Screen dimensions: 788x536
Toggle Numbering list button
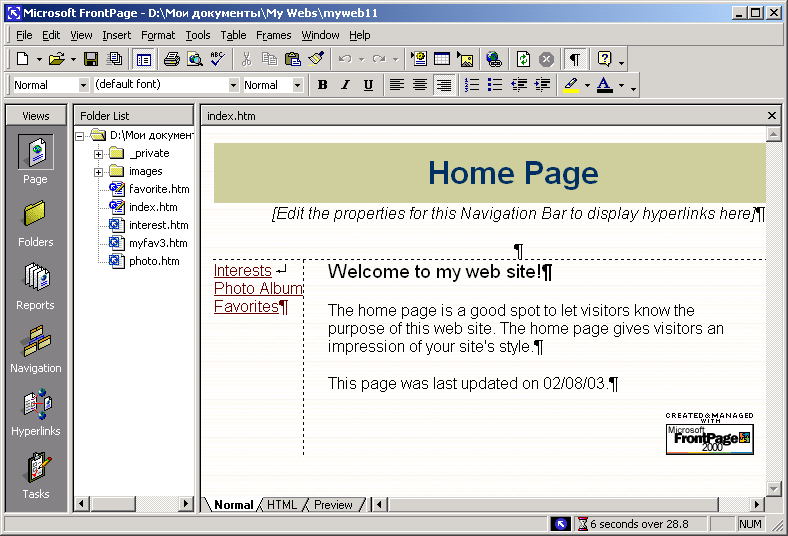coord(471,85)
